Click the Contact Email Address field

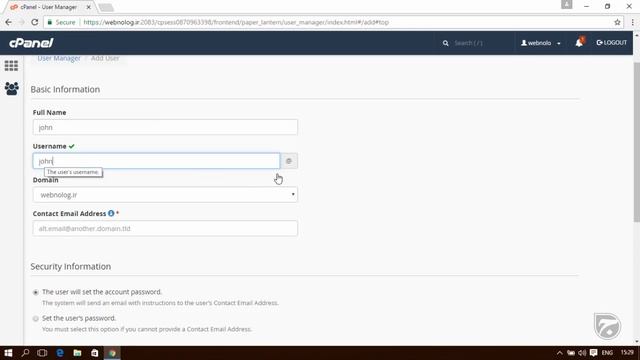(x=165, y=228)
